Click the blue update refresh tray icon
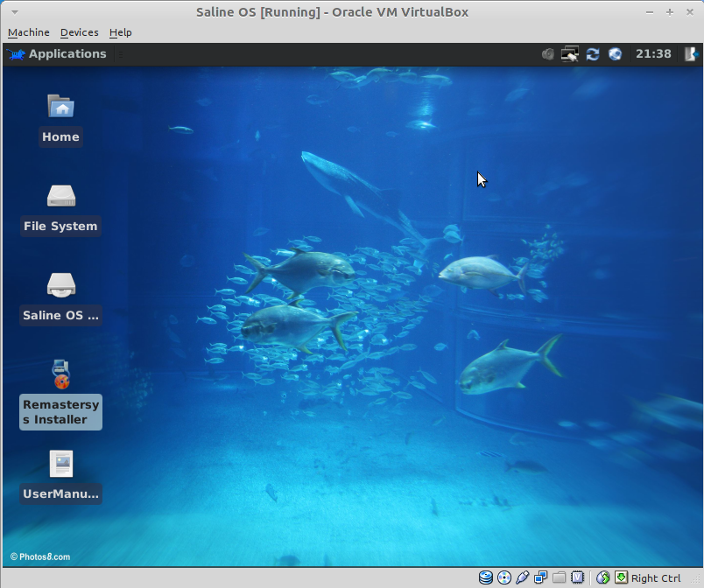Screen dimensions: 704x588 tap(593, 53)
